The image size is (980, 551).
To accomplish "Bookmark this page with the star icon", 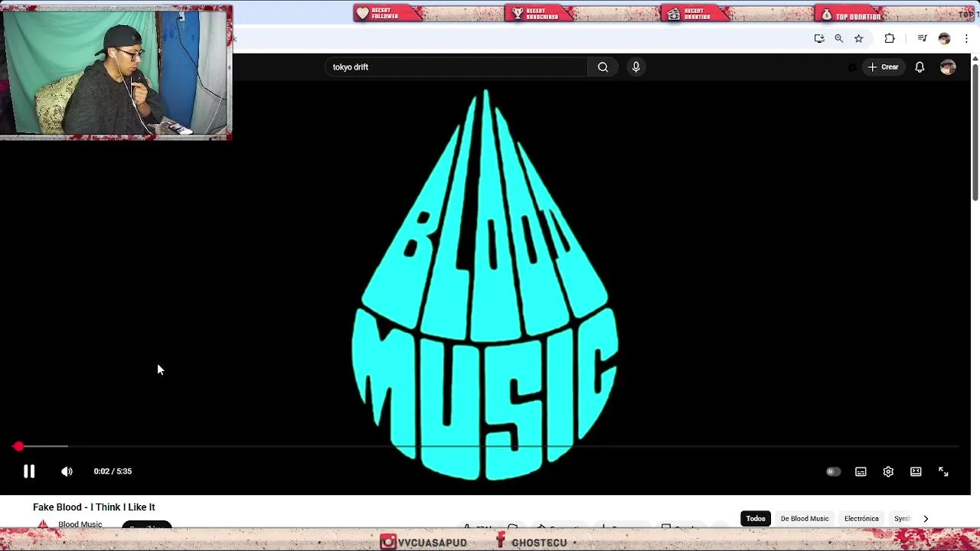I will (x=859, y=38).
